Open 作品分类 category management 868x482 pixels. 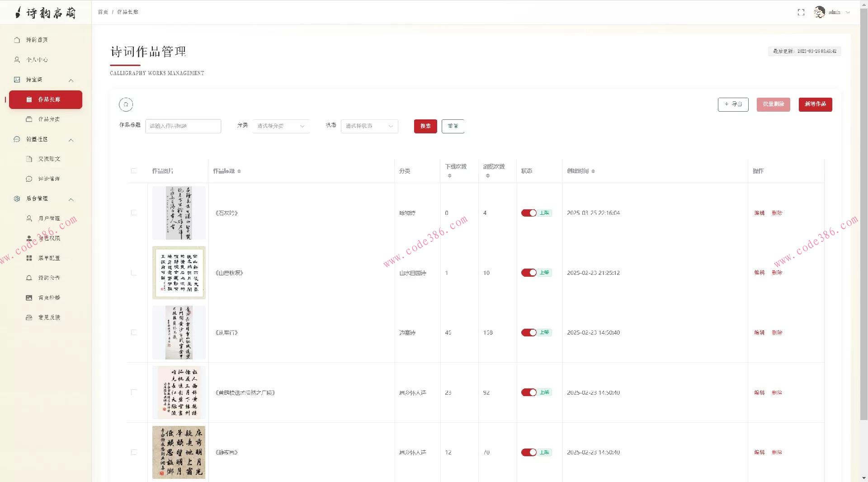click(29, 119)
